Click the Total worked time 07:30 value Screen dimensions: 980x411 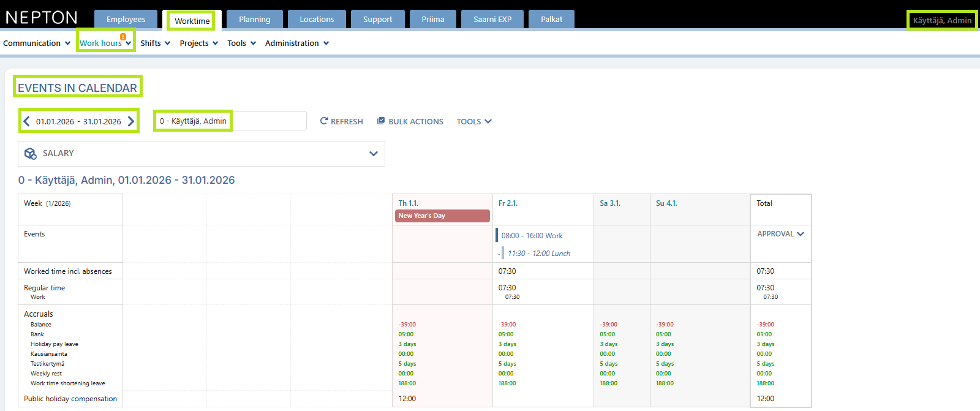click(766, 271)
